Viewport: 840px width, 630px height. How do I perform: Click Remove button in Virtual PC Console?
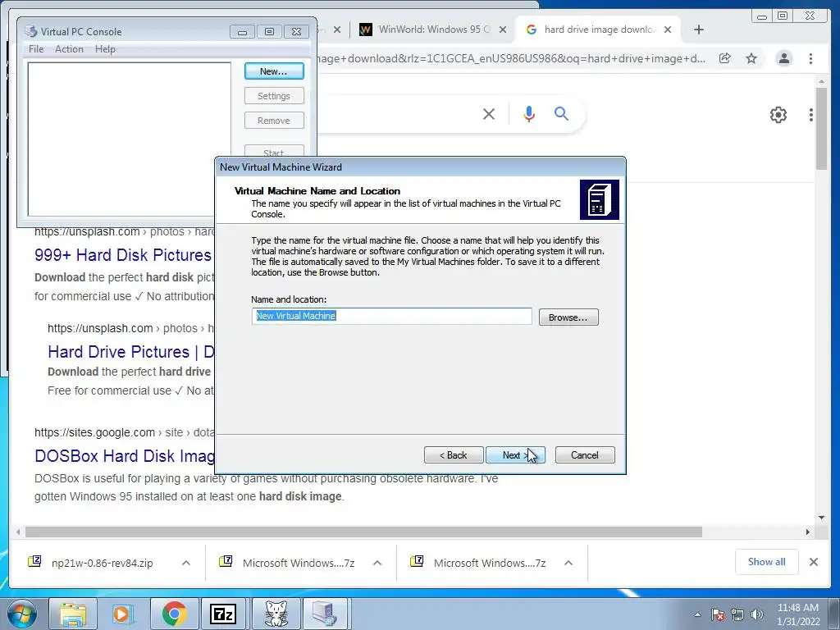274,121
